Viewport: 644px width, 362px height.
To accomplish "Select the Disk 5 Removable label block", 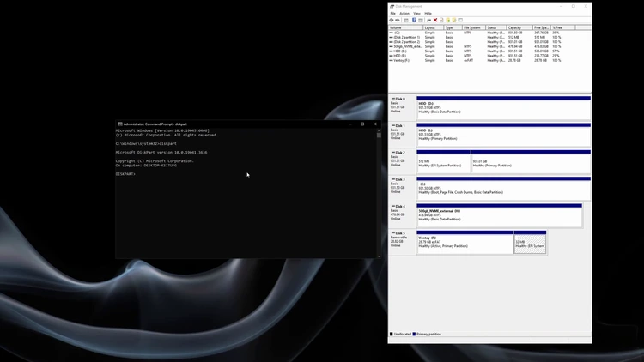I will tap(402, 242).
